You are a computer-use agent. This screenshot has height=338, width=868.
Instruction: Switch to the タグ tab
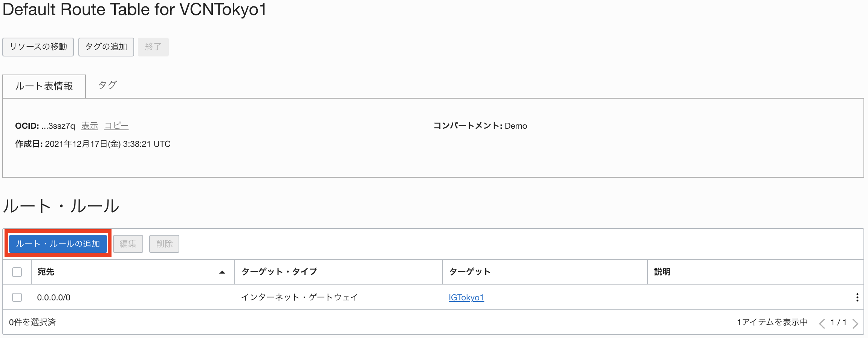pos(107,85)
